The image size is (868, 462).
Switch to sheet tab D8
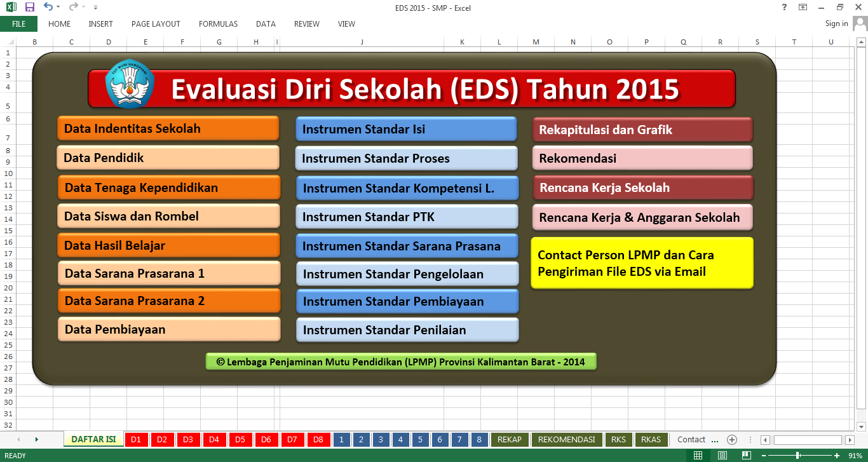point(318,440)
